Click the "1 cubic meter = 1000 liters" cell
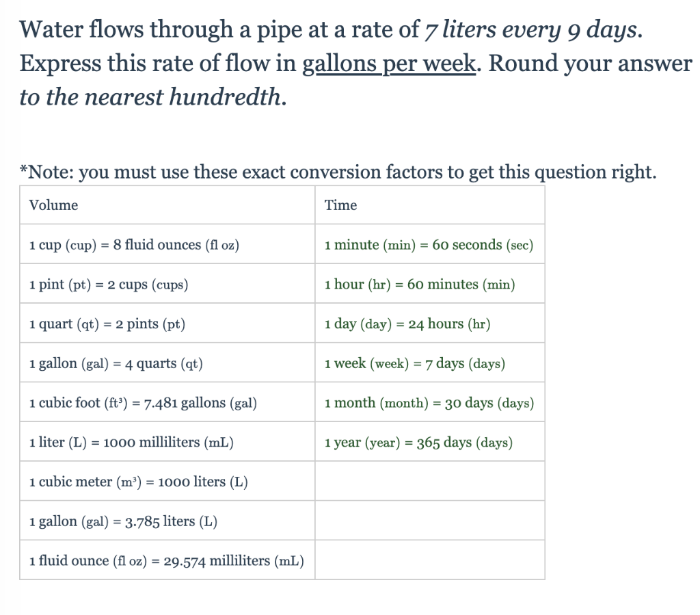 click(138, 482)
